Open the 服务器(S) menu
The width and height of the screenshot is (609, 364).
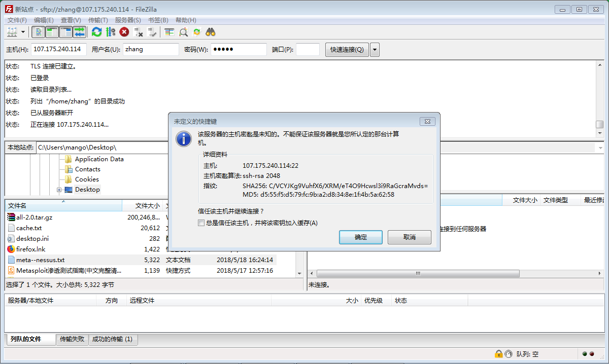[128, 20]
